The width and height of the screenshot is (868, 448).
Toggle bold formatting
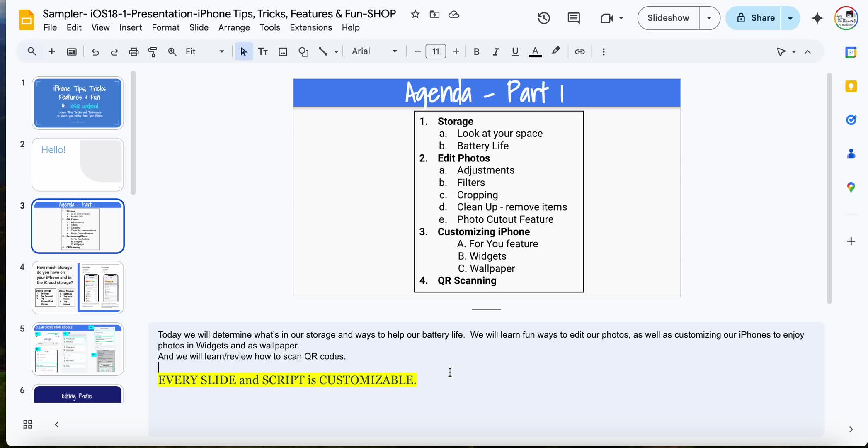tap(476, 51)
